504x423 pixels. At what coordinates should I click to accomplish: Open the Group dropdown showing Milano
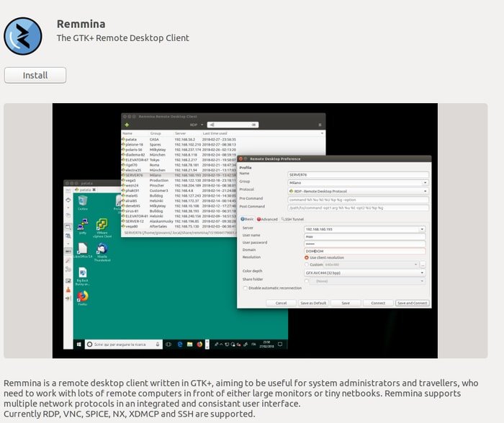pyautogui.click(x=358, y=183)
